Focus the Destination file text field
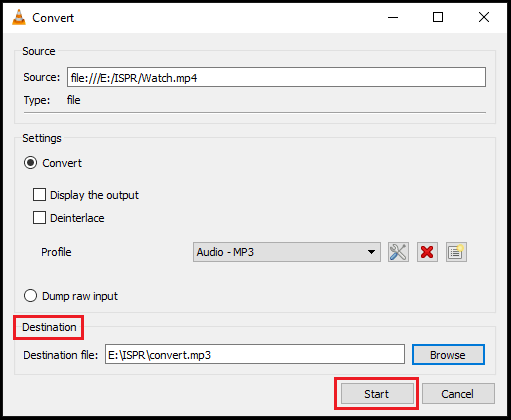Screen dimensions: 511x420 (x=255, y=354)
